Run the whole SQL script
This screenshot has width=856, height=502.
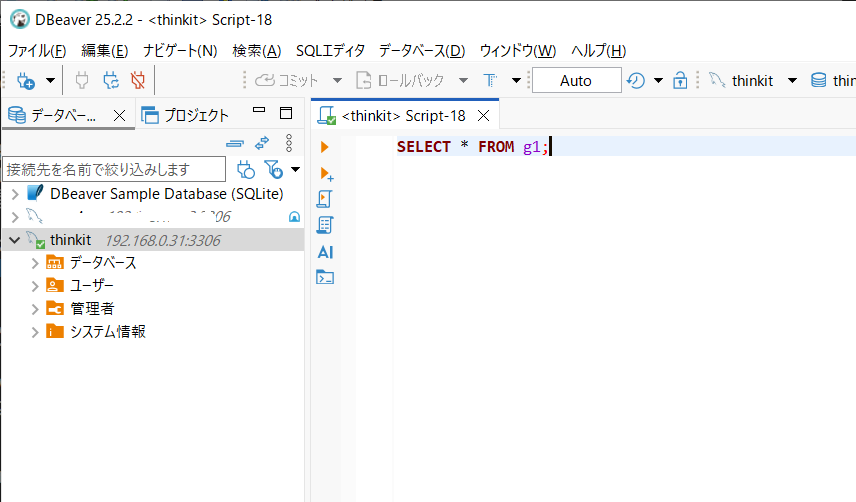325,199
